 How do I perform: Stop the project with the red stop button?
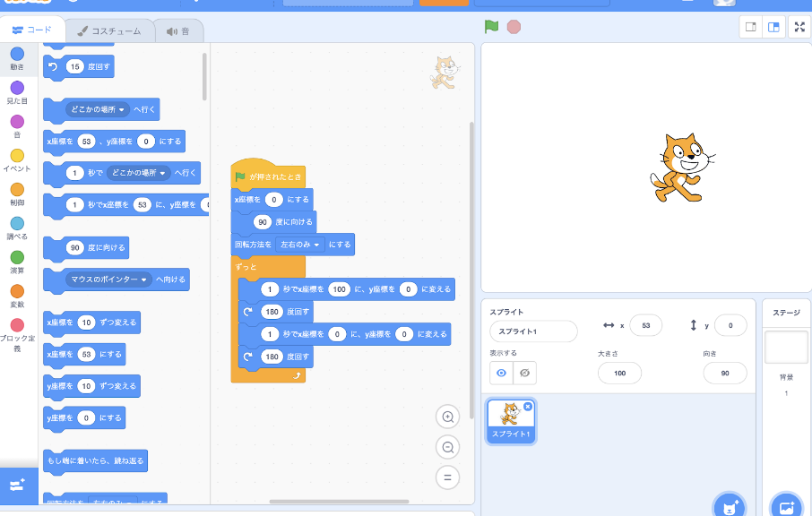point(514,27)
